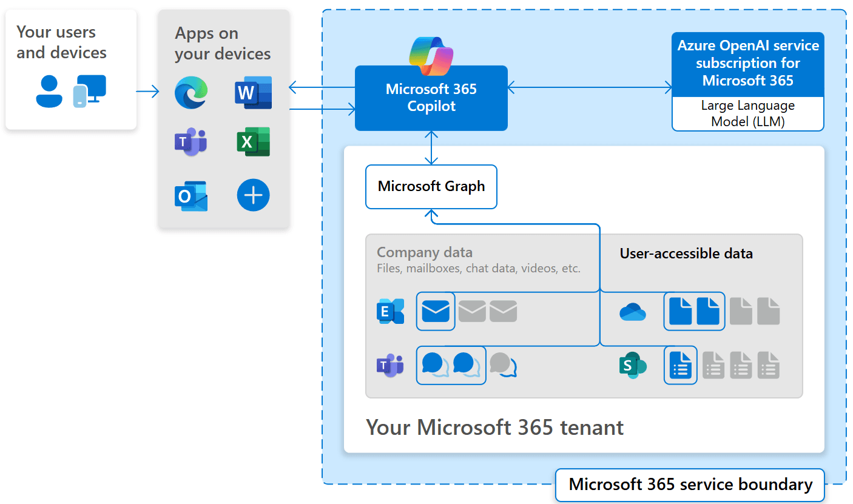This screenshot has width=853, height=504.
Task: Select the highlighted blue document pair
Action: point(694,311)
